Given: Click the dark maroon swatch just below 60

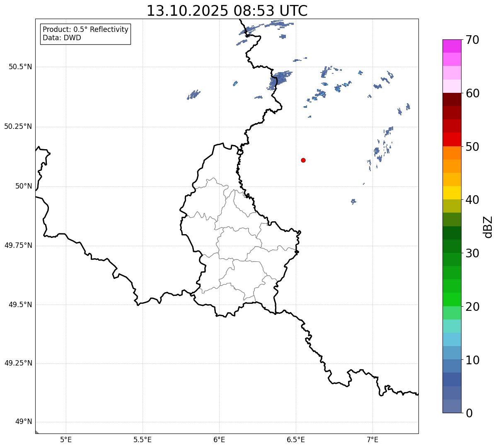Looking at the screenshot, I should 452,99.
